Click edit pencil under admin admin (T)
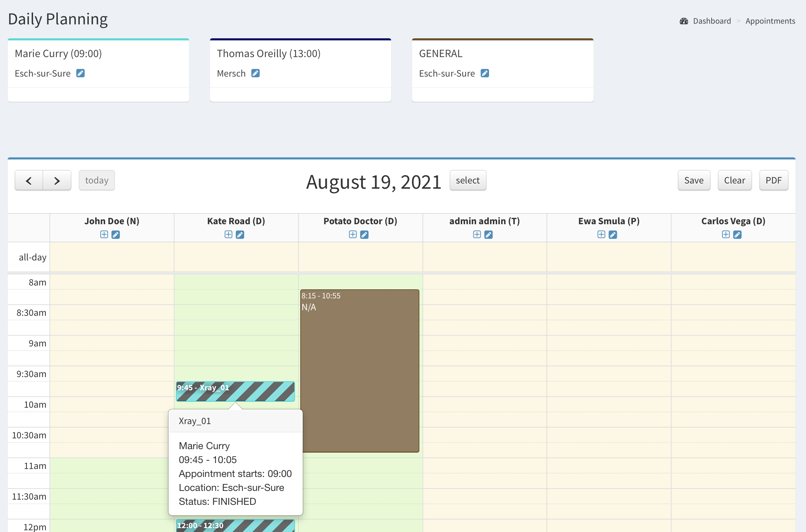This screenshot has width=806, height=532. point(489,235)
